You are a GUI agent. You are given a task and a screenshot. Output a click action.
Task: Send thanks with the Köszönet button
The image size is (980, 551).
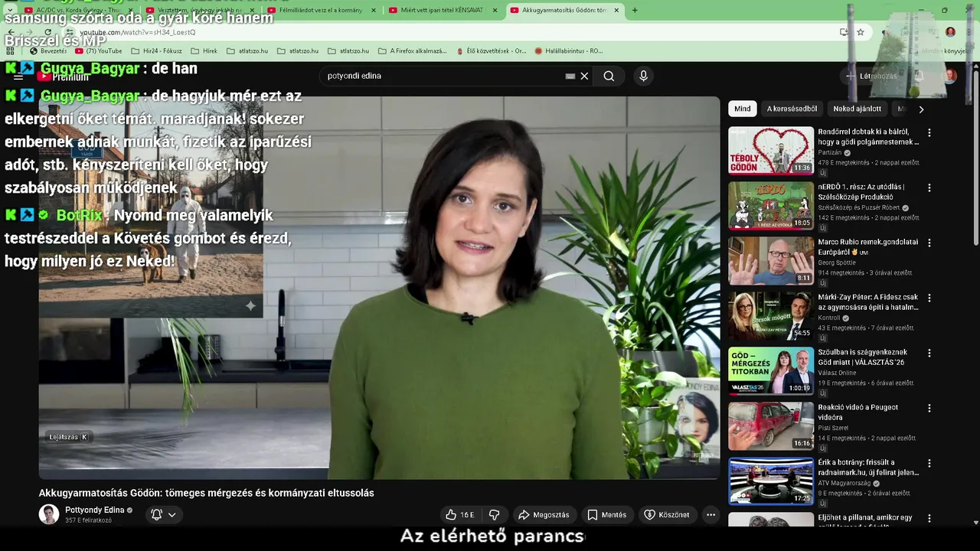pos(667,515)
